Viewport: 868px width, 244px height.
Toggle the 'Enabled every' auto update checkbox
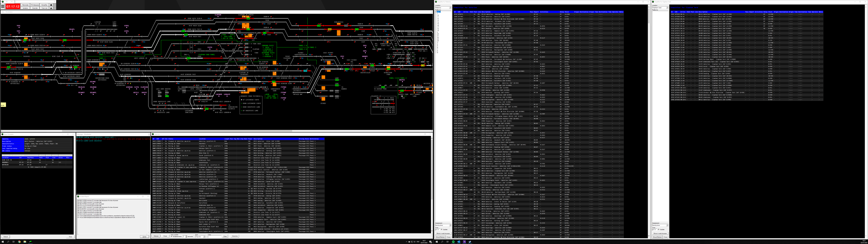(x=172, y=237)
